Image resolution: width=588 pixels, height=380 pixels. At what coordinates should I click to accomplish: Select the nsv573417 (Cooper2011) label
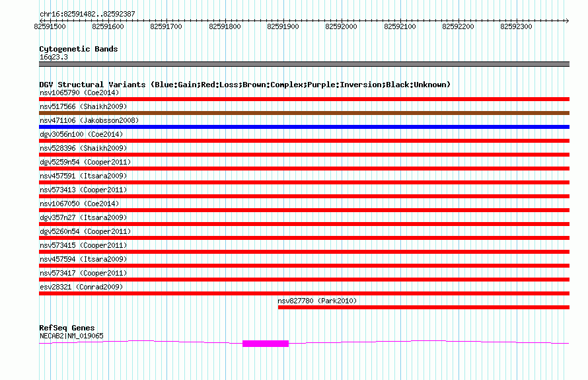[83, 273]
